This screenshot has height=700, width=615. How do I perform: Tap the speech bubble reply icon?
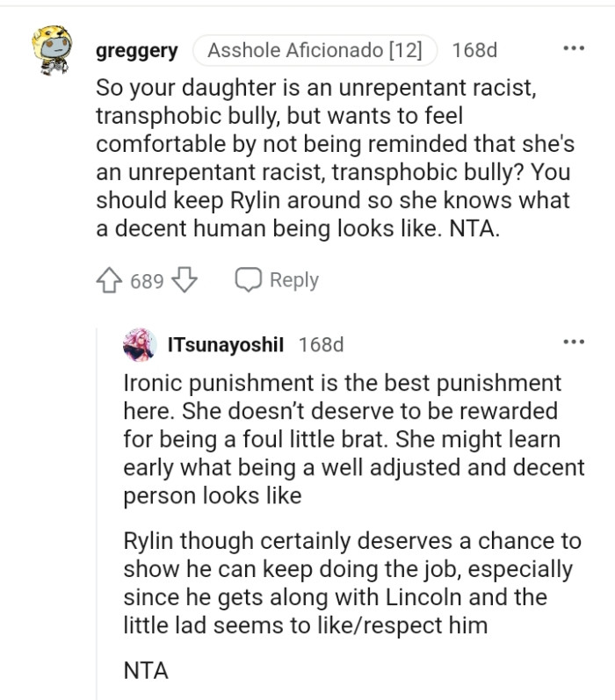pyautogui.click(x=249, y=280)
